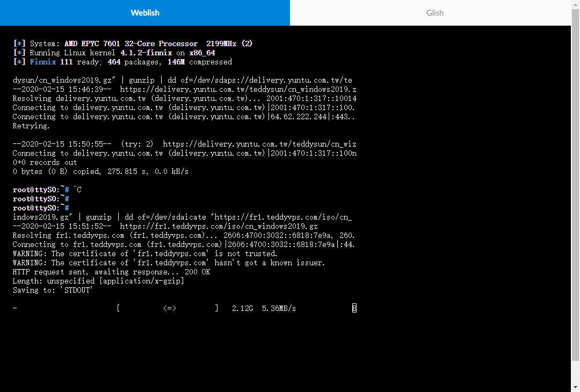
Task: Click the '0+0 records out' line
Action: (45, 162)
